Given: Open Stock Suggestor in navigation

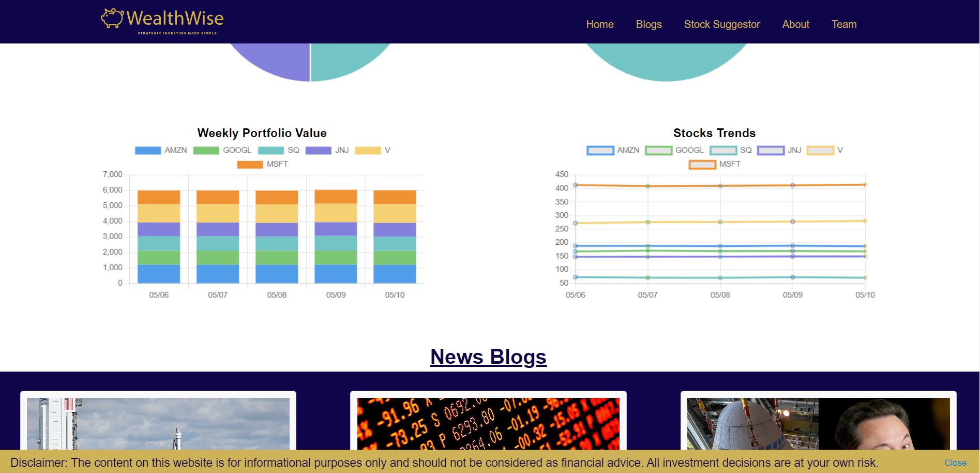Looking at the screenshot, I should [x=722, y=24].
